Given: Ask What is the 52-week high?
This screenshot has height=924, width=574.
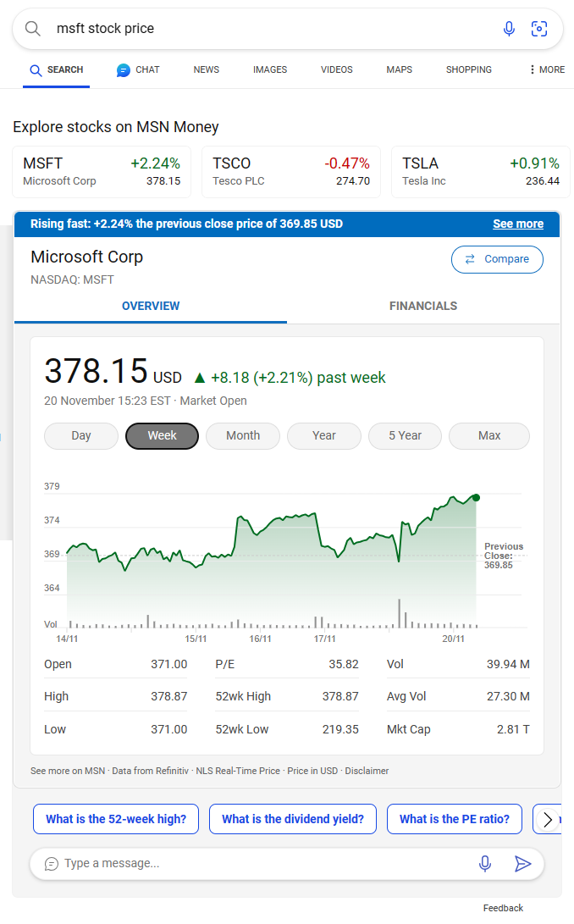Looking at the screenshot, I should pyautogui.click(x=116, y=819).
